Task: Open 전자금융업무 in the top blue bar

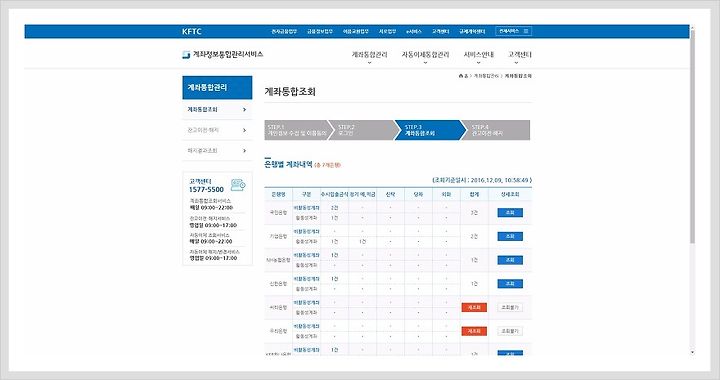Action: click(x=284, y=32)
